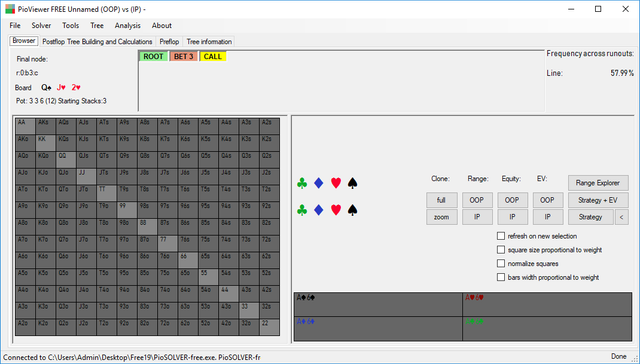Select the 44 cell in the hand matrix
This screenshot has width=640, height=364.
click(229, 294)
